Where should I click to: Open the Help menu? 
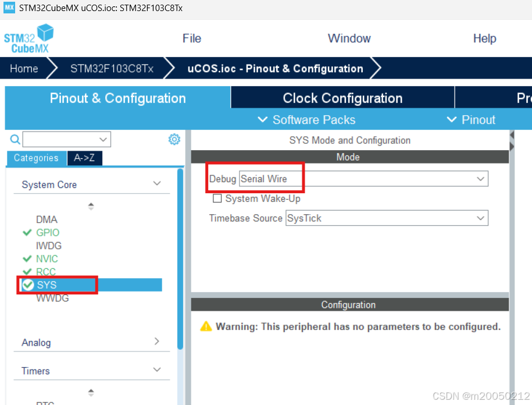pos(484,38)
